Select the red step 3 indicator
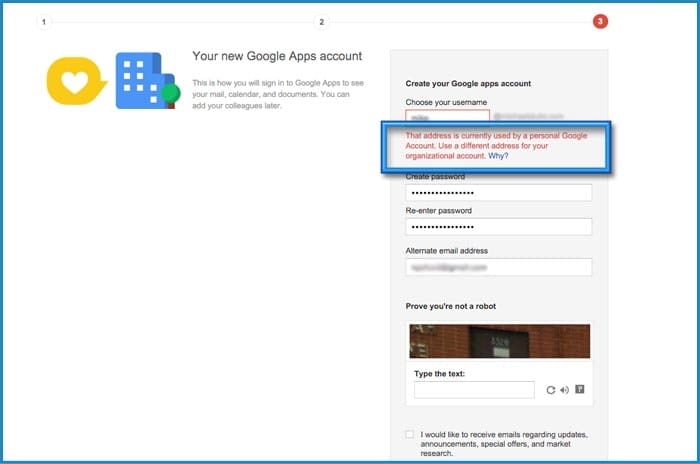Screen dimensions: 700x464 pyautogui.click(x=600, y=21)
